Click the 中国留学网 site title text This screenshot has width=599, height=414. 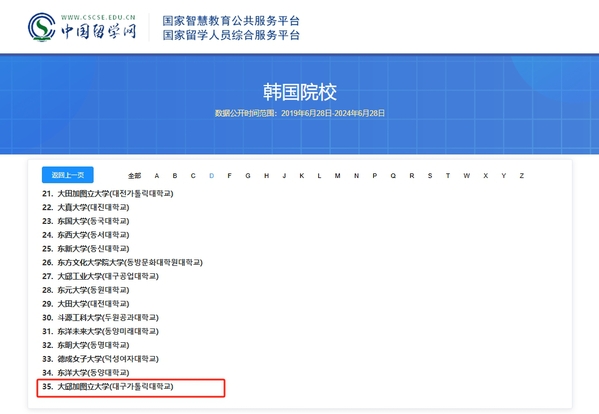(x=99, y=31)
